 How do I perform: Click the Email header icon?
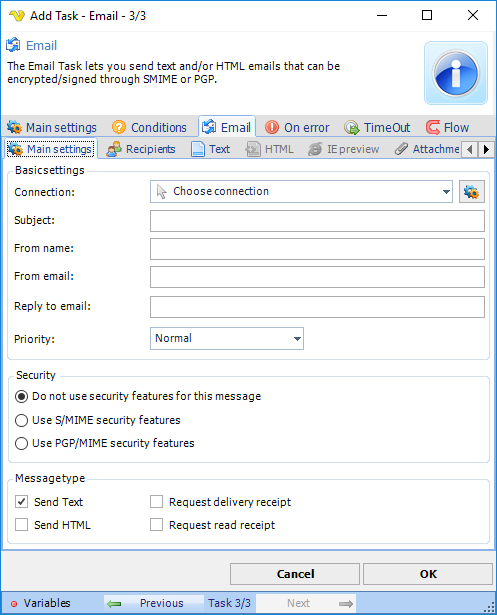pos(13,45)
